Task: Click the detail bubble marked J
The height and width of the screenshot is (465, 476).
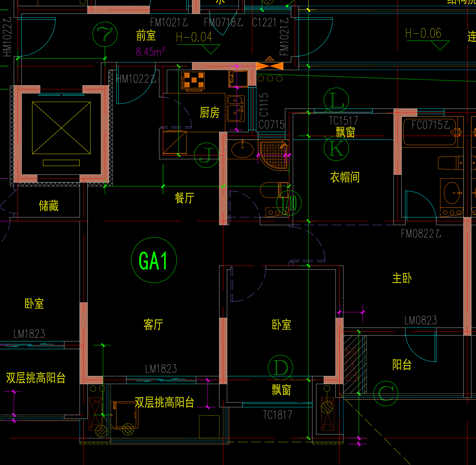Action: point(206,155)
